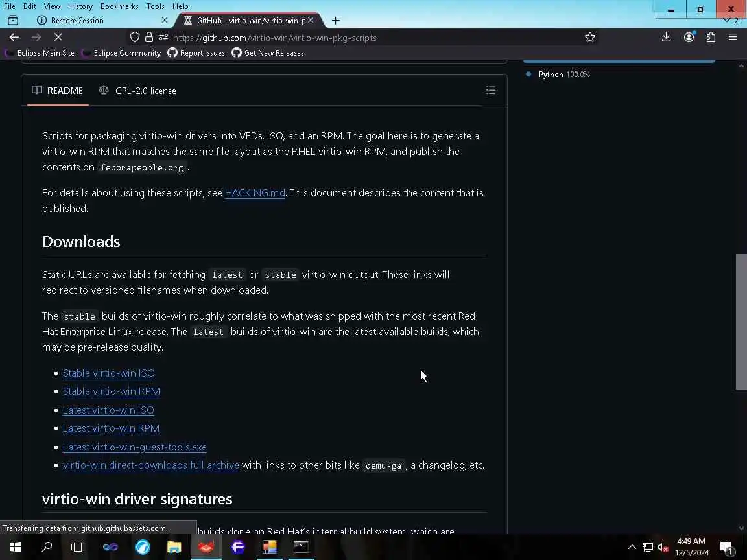Bookmark this page with the star icon
The width and height of the screenshot is (747, 560).
(x=590, y=37)
